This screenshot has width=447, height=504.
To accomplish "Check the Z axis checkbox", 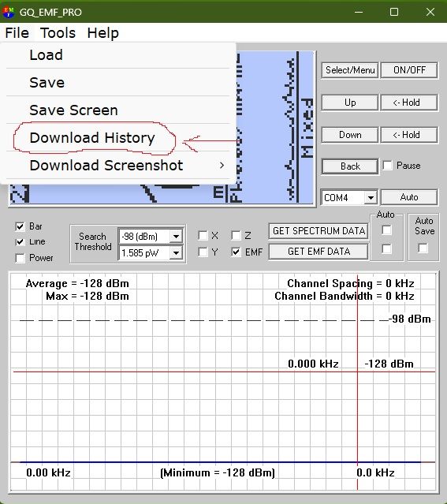I will coord(236,236).
